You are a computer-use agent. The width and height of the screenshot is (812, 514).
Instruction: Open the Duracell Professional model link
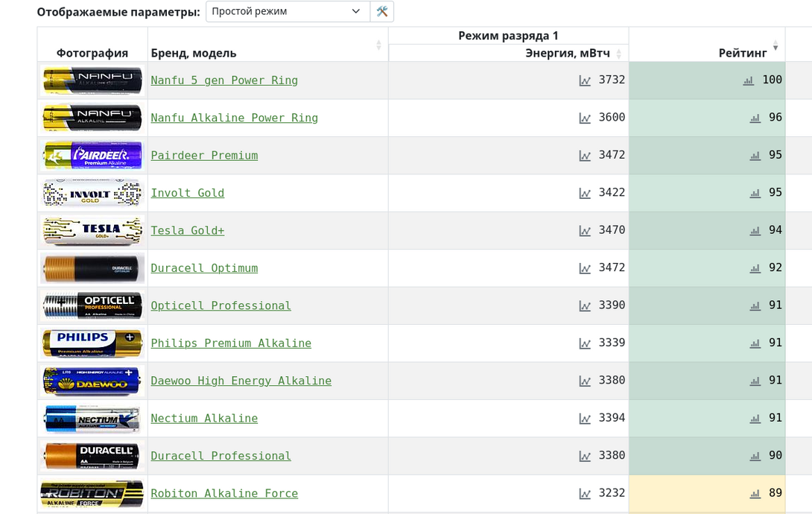[221, 456]
